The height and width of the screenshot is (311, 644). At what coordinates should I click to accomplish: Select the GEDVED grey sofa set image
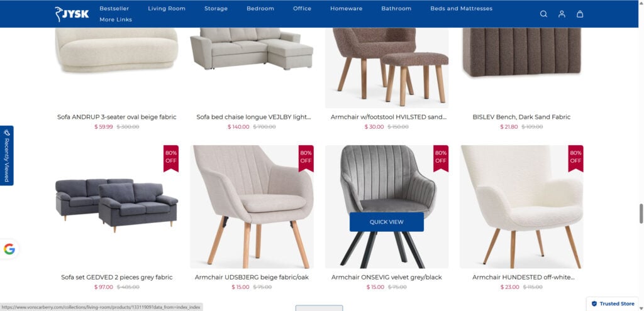[x=116, y=205]
